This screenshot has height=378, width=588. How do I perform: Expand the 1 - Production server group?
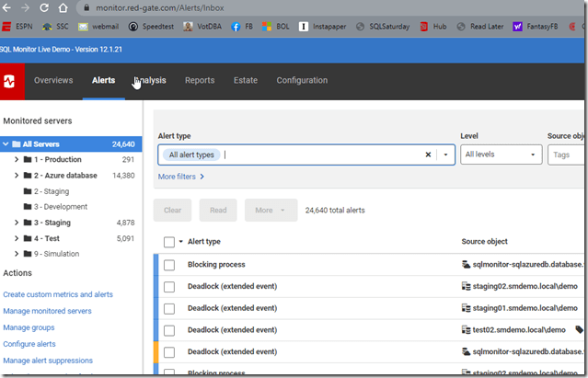click(x=17, y=160)
